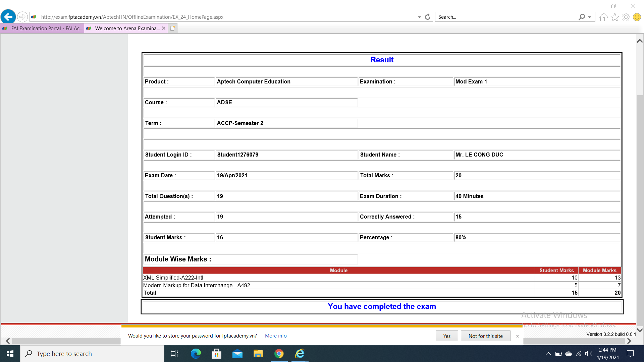Click the 80% percentage value
This screenshot has height=362, width=644.
pyautogui.click(x=461, y=238)
